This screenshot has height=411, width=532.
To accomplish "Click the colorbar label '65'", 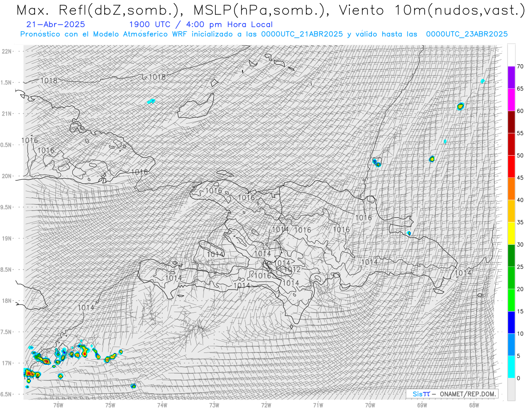I will pos(520,89).
